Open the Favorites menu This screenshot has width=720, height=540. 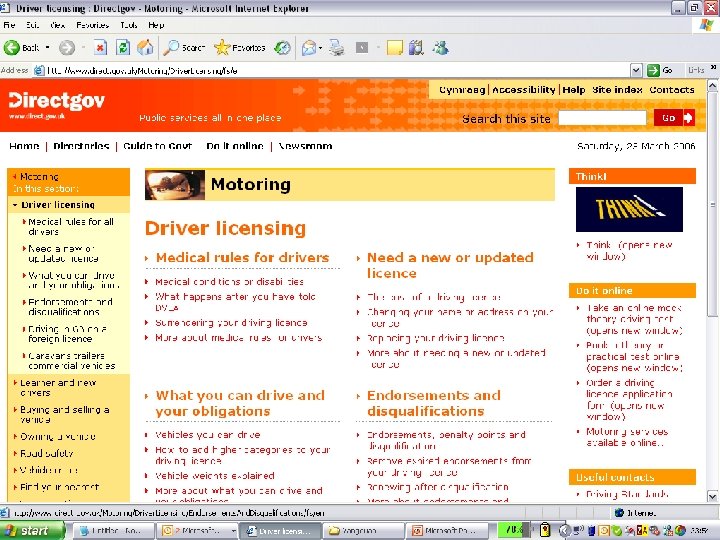(x=92, y=25)
